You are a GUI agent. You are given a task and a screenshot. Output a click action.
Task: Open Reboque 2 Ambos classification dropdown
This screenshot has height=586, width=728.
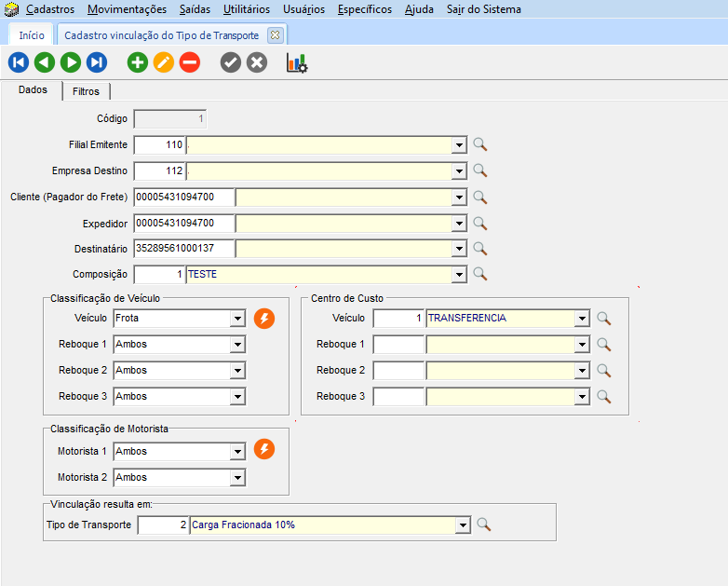coord(237,371)
